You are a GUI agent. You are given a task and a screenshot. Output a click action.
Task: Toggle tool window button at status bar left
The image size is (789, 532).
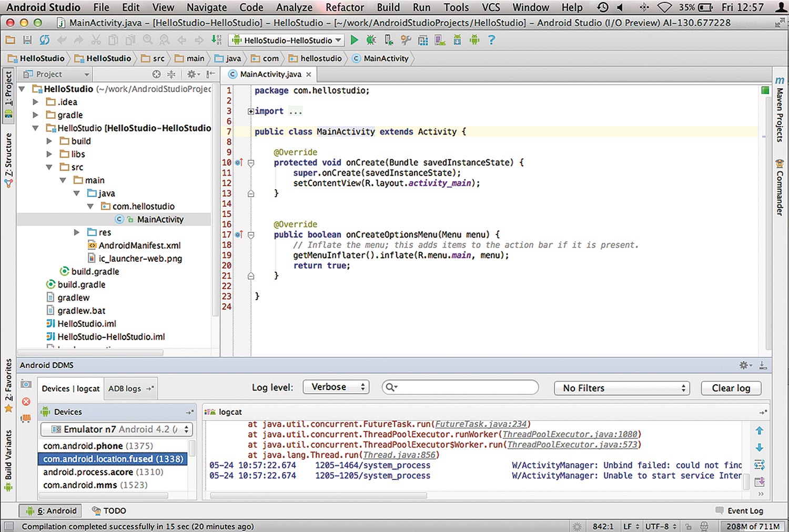tap(8, 526)
